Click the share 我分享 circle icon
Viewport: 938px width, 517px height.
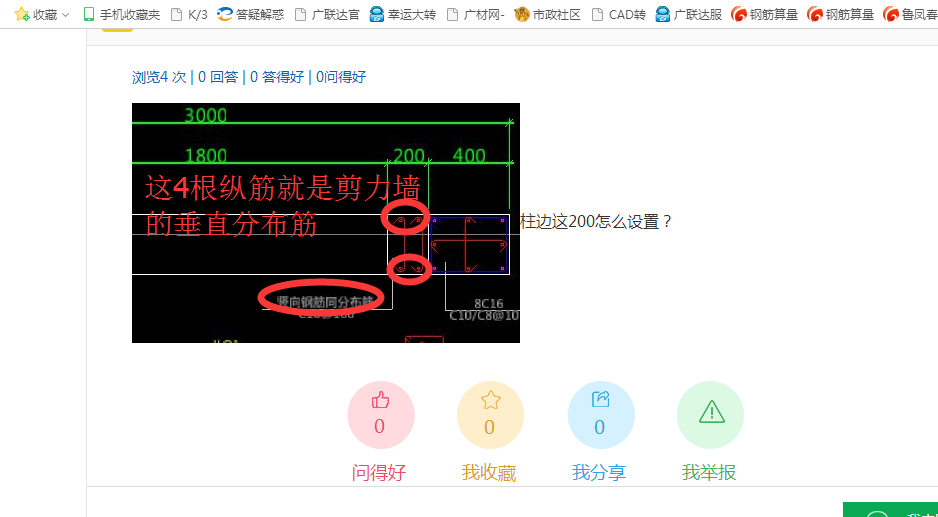tap(601, 415)
